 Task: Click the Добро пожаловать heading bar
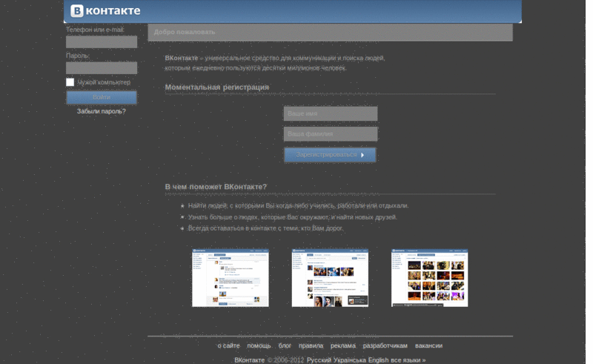pos(330,32)
